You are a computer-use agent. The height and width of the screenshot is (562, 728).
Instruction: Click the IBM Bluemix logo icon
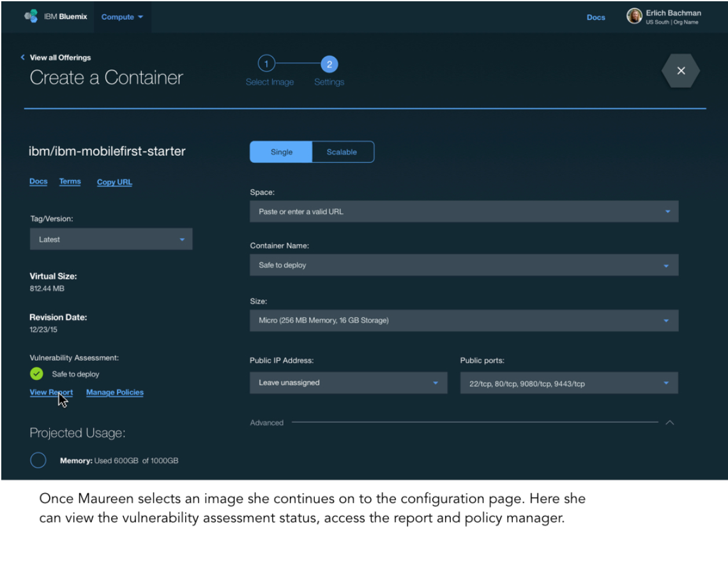pos(31,16)
